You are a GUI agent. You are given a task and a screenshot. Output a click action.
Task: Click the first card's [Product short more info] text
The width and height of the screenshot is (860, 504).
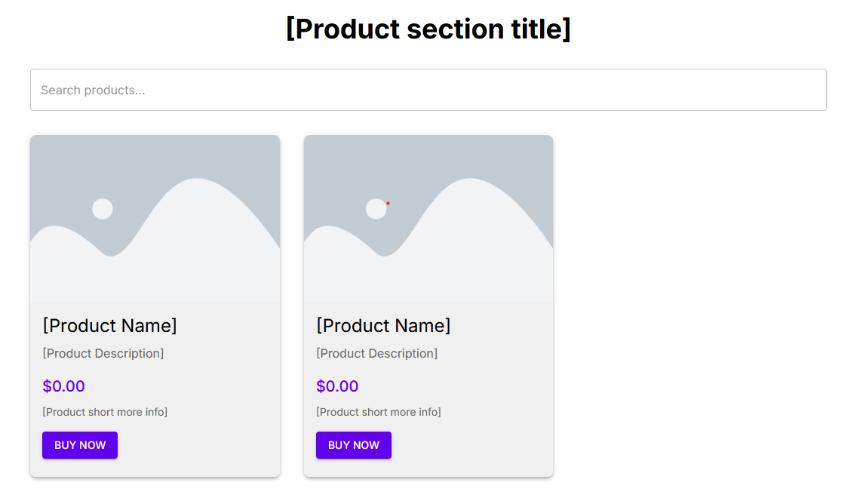point(105,412)
